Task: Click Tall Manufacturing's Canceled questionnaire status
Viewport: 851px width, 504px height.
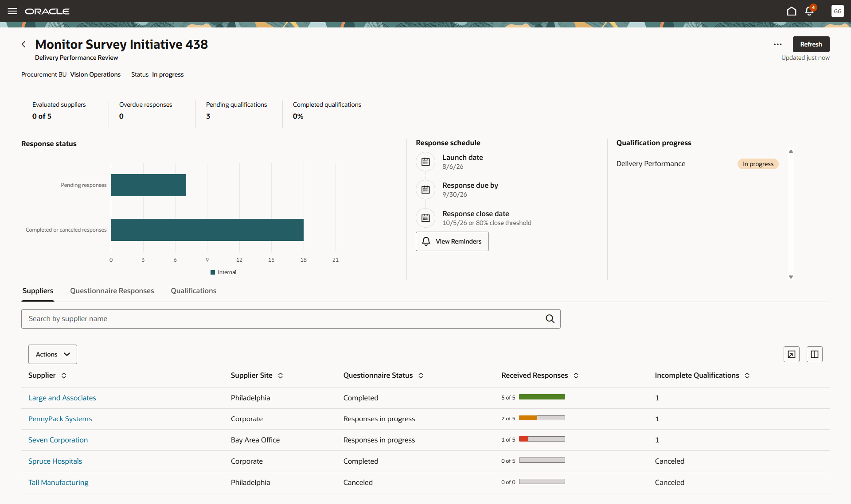Action: [x=358, y=483]
